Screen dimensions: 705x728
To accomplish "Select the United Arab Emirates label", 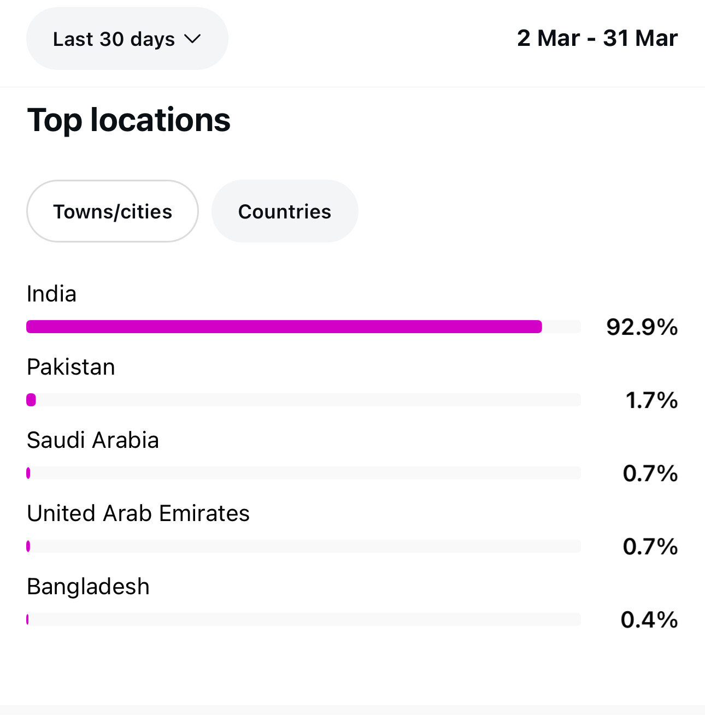I will click(x=138, y=513).
